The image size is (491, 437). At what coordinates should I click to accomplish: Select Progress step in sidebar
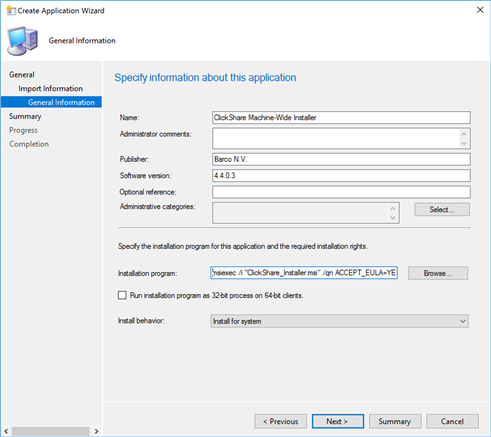(23, 130)
